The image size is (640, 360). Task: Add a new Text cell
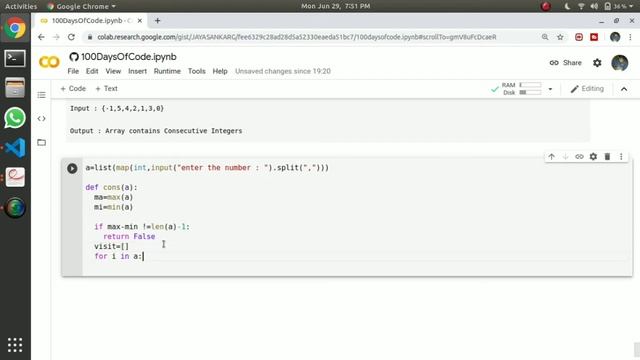[x=107, y=89]
